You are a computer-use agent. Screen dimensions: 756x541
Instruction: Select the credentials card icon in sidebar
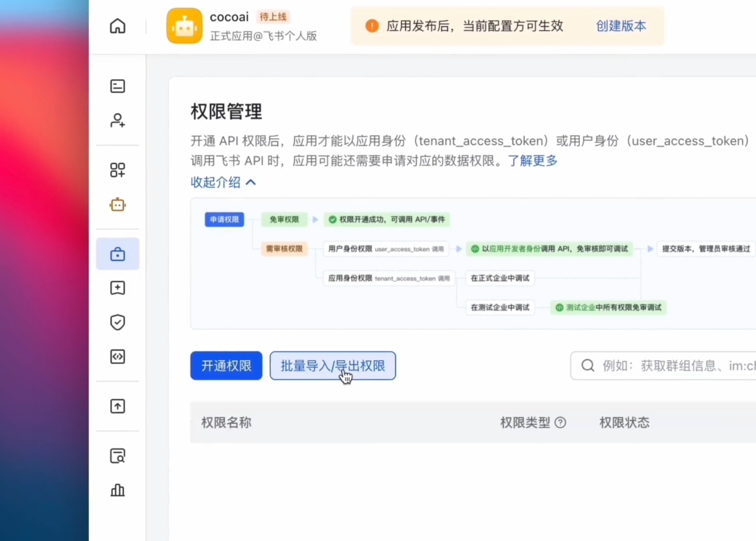(117, 86)
